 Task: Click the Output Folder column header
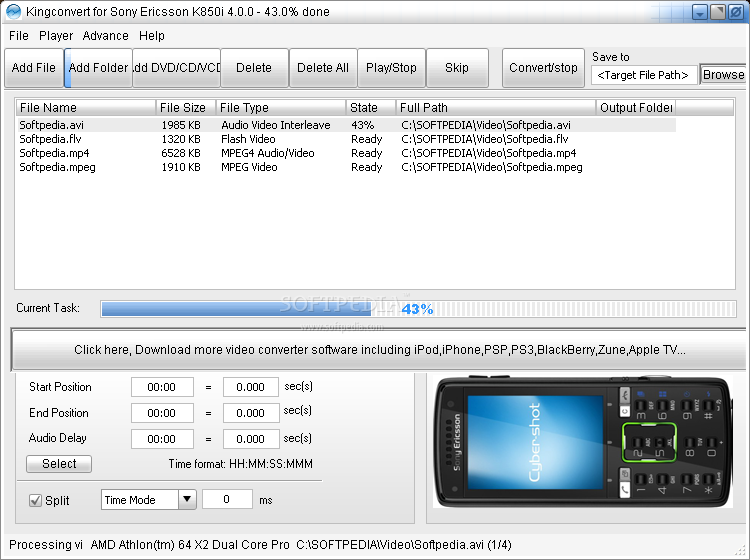pos(636,108)
